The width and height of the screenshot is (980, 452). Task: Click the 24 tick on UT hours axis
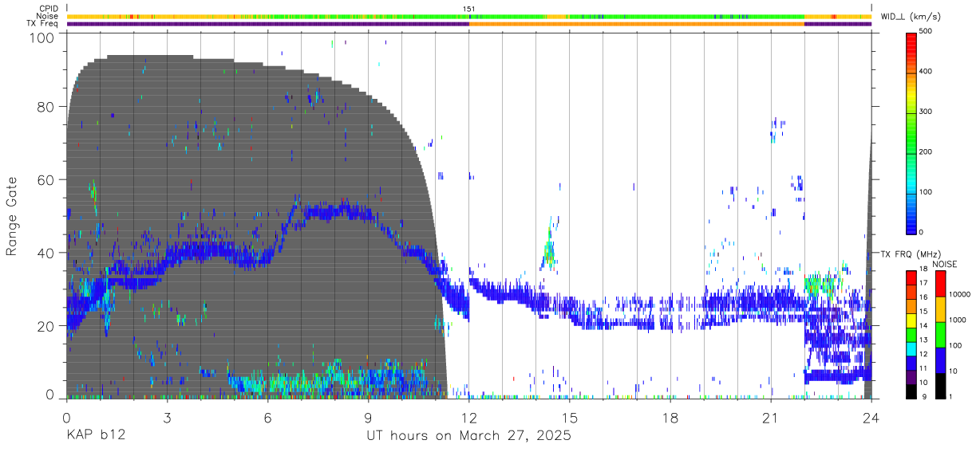[871, 418]
